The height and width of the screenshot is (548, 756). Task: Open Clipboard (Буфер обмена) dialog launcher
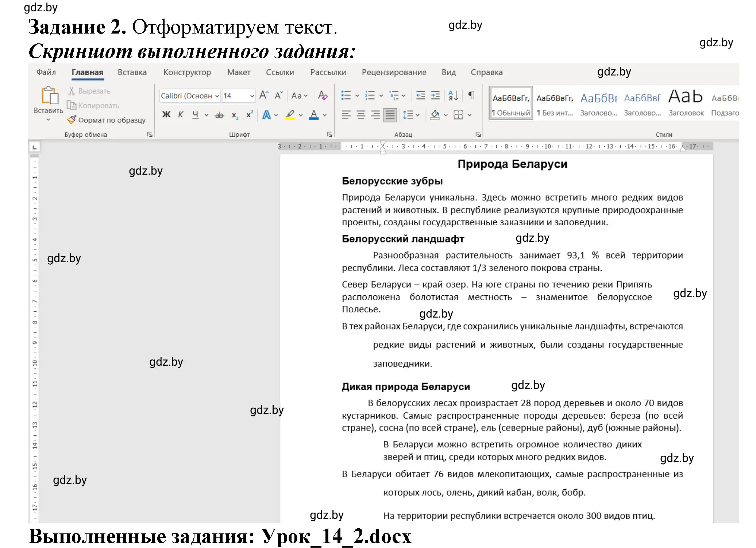pyautogui.click(x=150, y=135)
